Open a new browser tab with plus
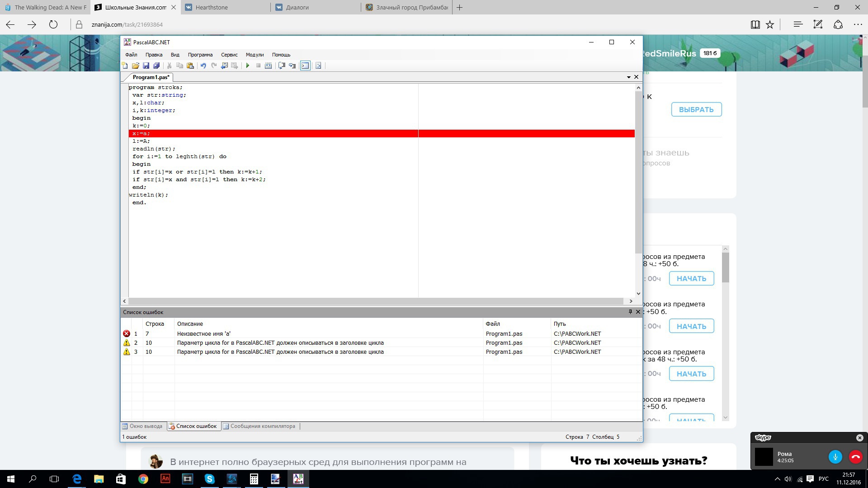The image size is (868, 488). pyautogui.click(x=459, y=7)
